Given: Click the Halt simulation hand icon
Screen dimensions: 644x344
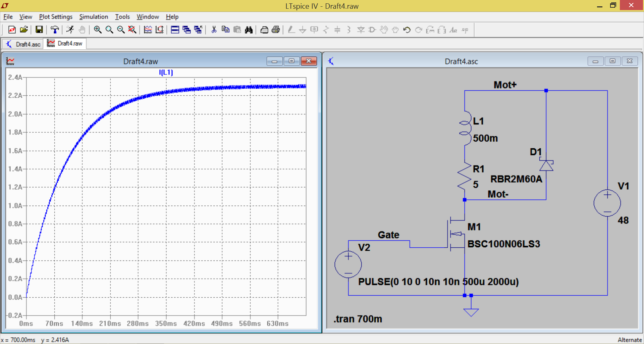Looking at the screenshot, I should pos(82,30).
